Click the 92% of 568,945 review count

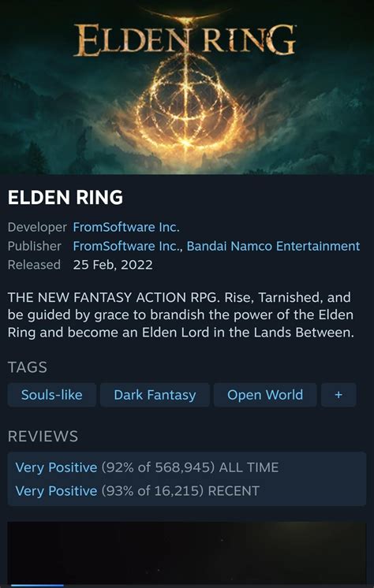pos(158,467)
